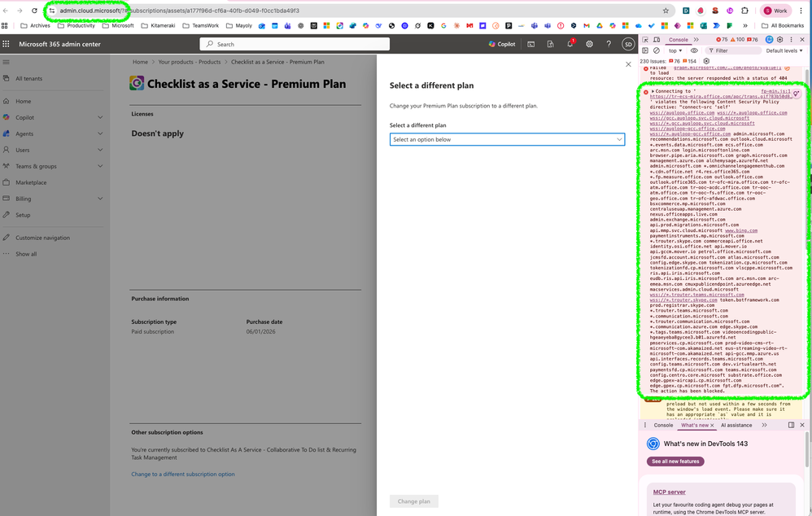The height and width of the screenshot is (516, 812).
Task: Click the DevTools inspect element picker
Action: coord(645,39)
